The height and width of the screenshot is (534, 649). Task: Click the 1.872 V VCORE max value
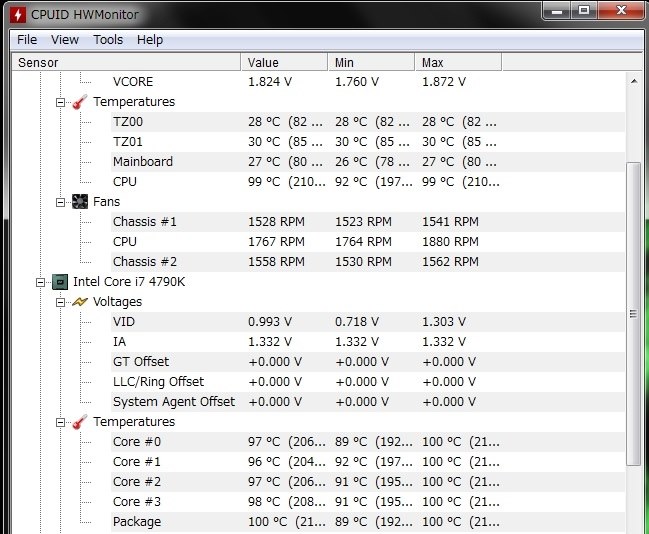tap(444, 82)
